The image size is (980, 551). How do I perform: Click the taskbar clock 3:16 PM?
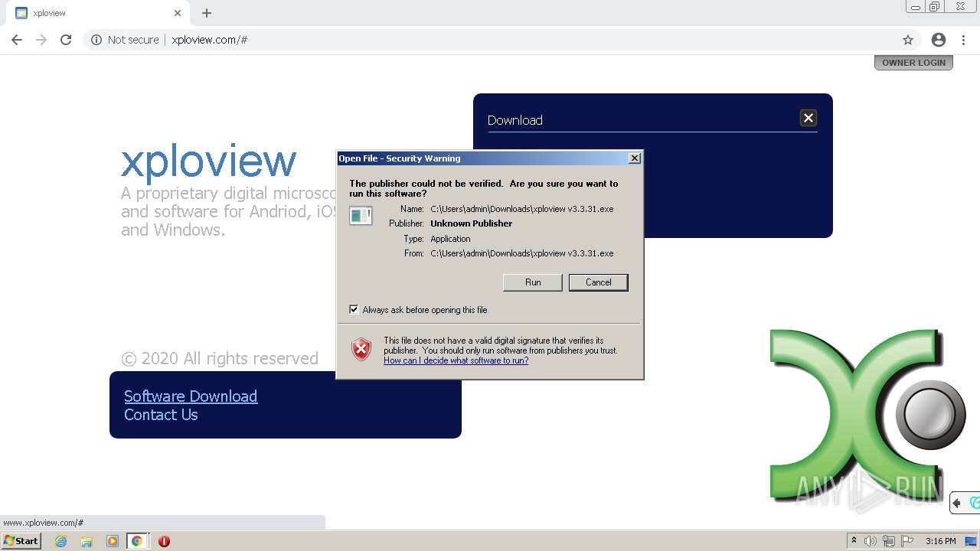(940, 541)
